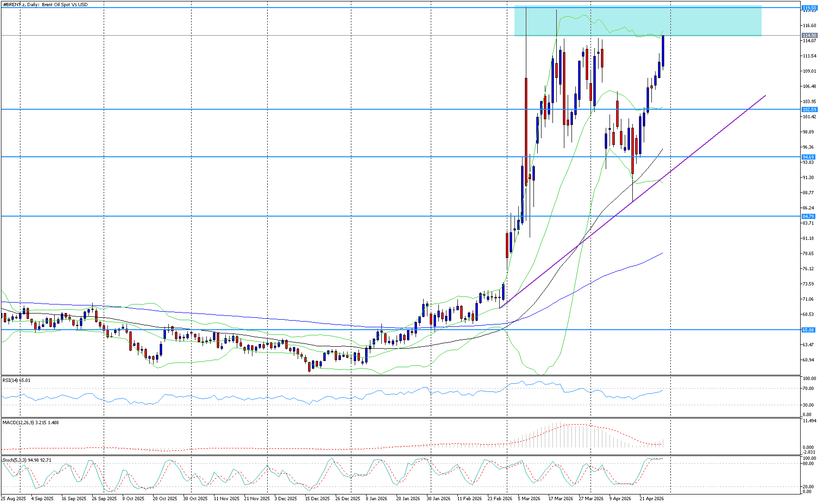Click the 114.90 price level label

pyautogui.click(x=809, y=36)
